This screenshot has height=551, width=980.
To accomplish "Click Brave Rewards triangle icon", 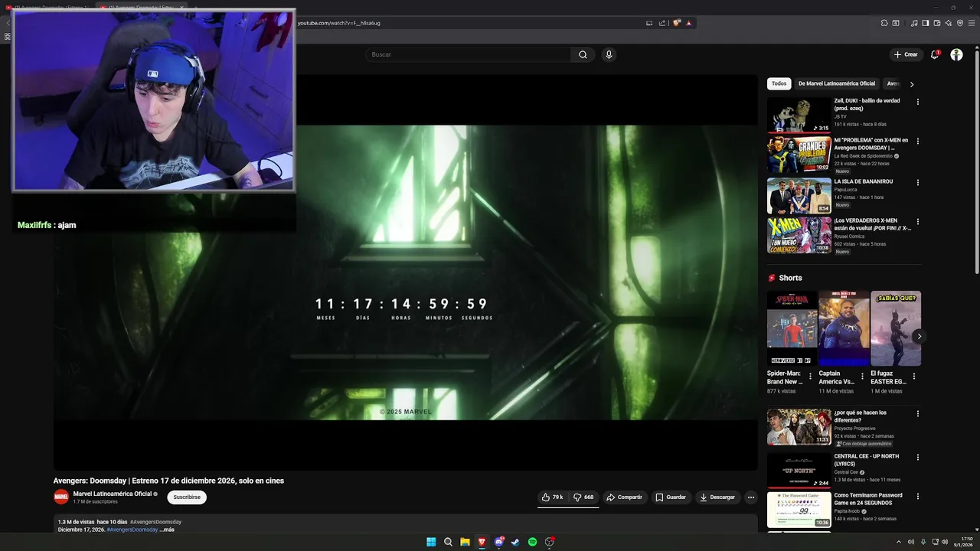I will point(688,23).
